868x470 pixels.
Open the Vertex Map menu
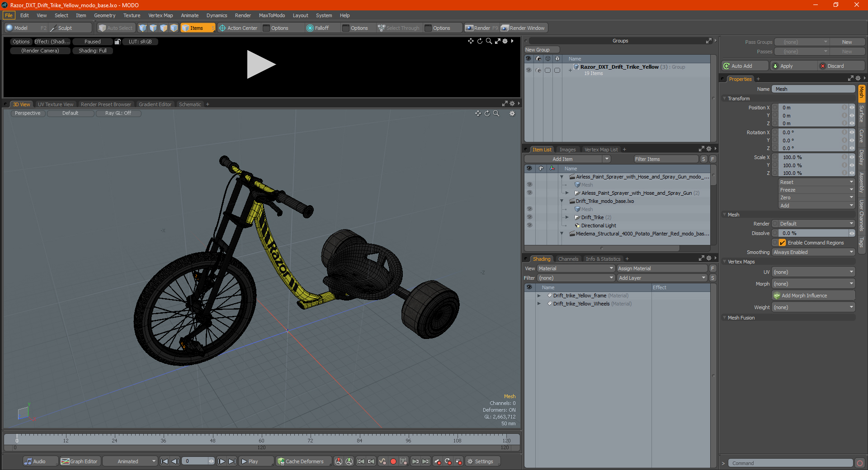(x=160, y=15)
